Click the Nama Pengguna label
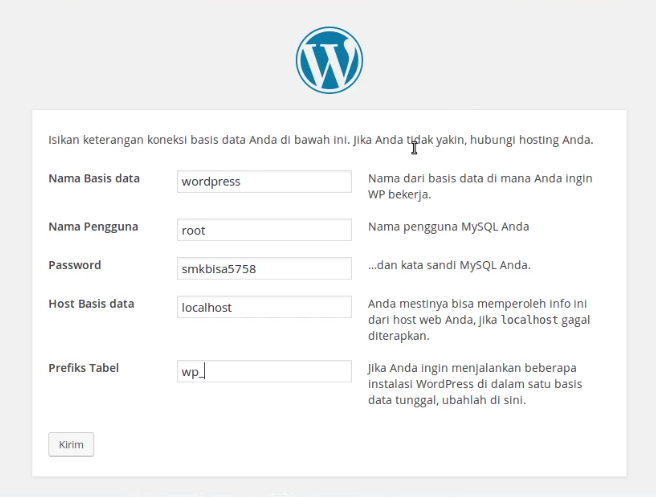The height and width of the screenshot is (497, 656). pos(93,227)
